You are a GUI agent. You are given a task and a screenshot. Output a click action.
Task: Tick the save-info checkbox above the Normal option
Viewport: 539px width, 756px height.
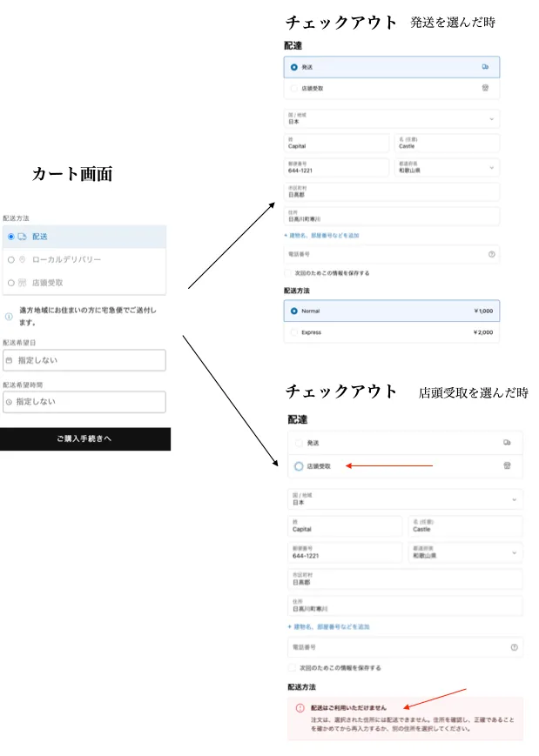tap(289, 272)
